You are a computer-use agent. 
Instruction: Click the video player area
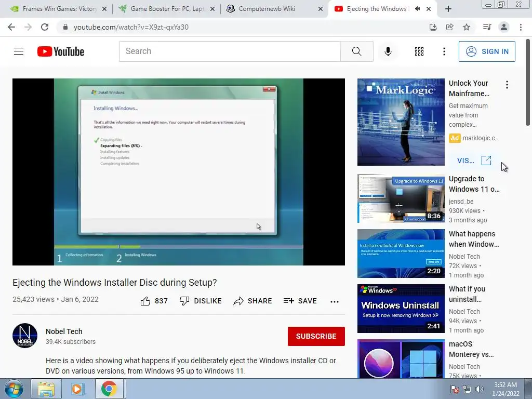[x=179, y=171]
